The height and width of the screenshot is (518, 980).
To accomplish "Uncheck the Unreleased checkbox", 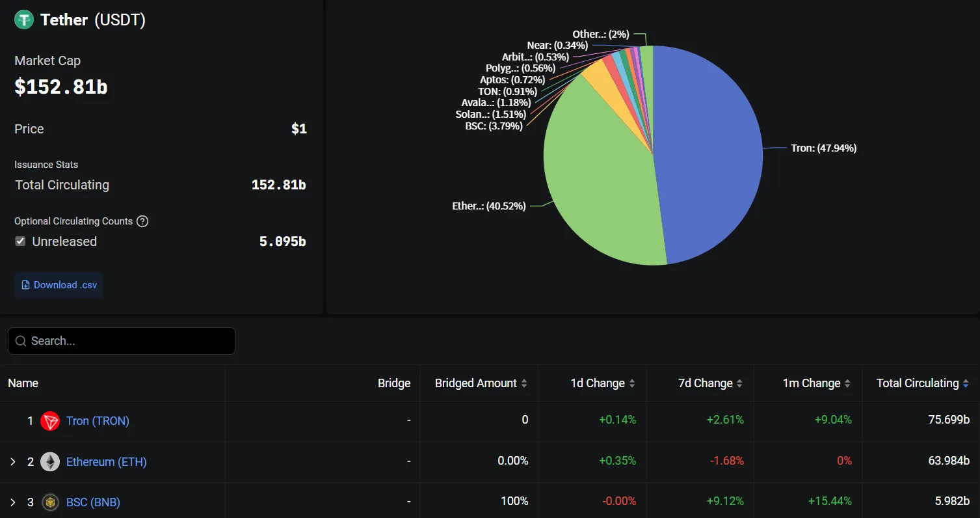I will coord(20,241).
